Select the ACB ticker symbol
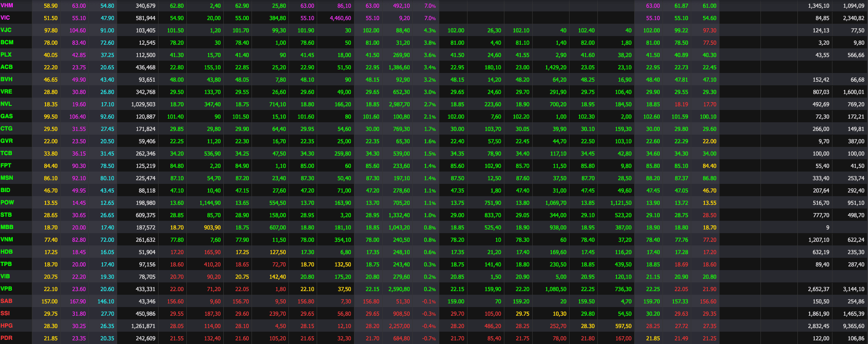The width and height of the screenshot is (868, 344). coord(7,67)
